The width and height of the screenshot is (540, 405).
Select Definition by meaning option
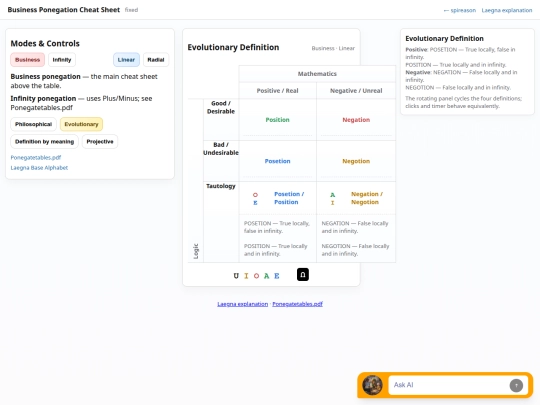(x=44, y=142)
